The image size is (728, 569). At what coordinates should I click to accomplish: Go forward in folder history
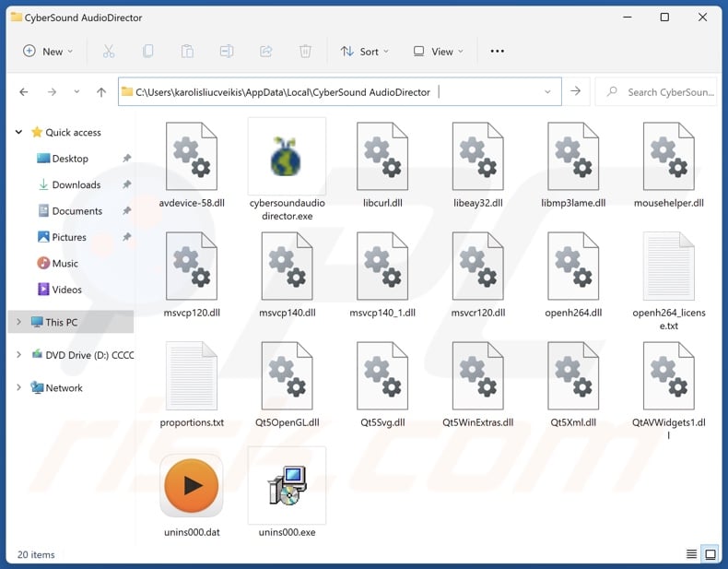coord(52,92)
